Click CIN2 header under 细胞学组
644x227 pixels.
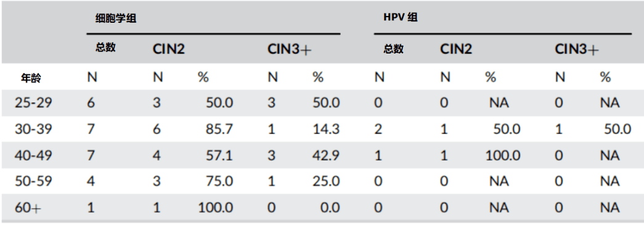[x=169, y=50]
